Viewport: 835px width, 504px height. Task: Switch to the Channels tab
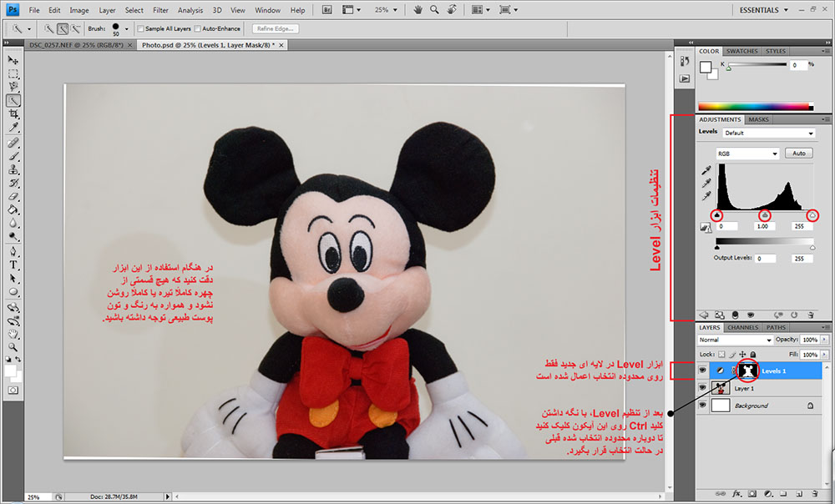tap(742, 328)
